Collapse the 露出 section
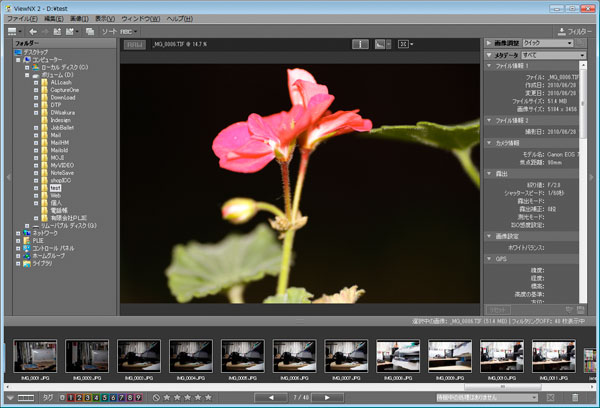 (489, 173)
